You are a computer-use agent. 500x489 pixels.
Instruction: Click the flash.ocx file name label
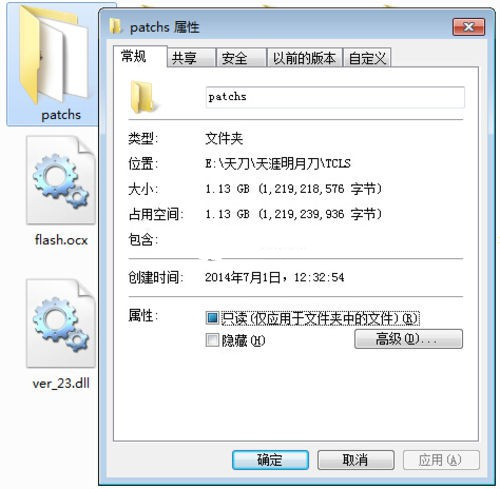(x=61, y=240)
